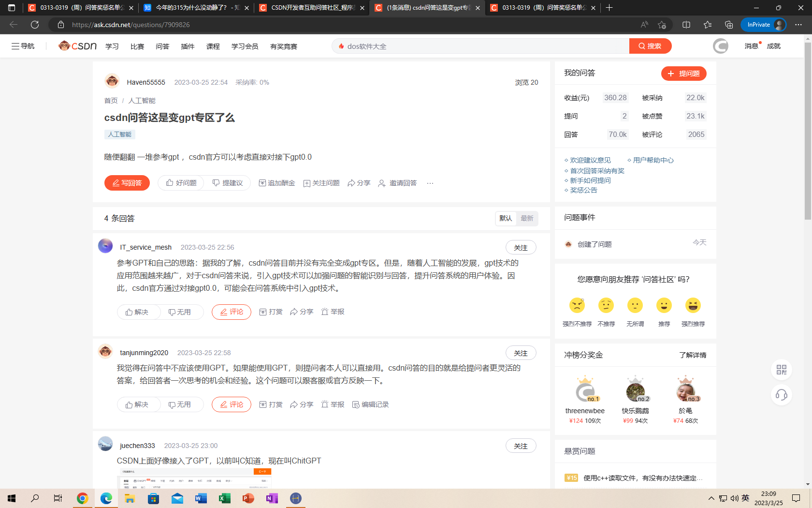Open the 导航 hamburger menu

[23, 46]
